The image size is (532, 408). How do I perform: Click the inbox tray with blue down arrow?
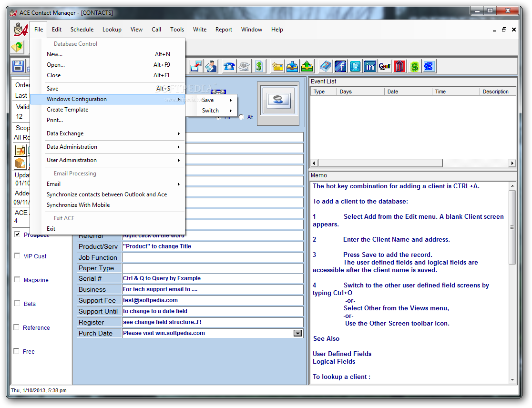click(x=292, y=66)
